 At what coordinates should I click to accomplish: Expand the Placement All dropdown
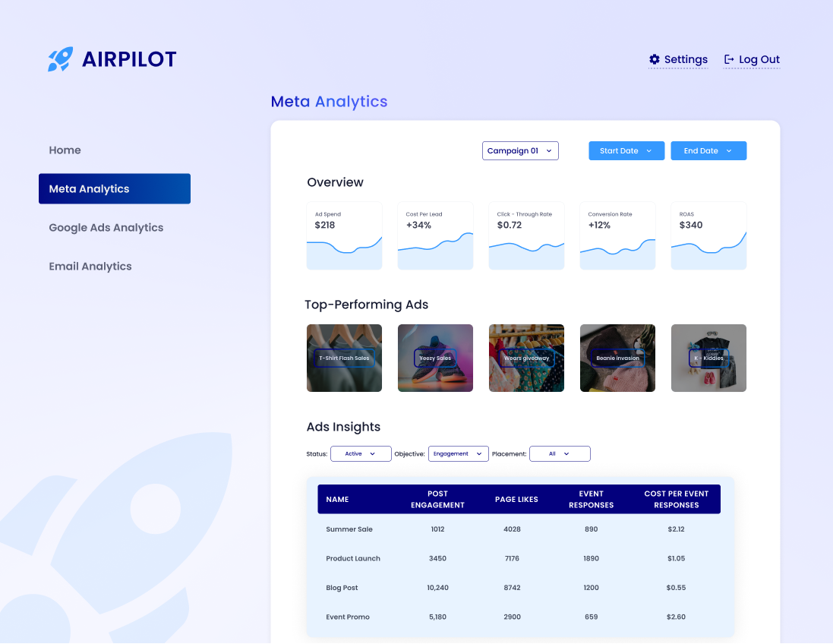click(x=560, y=454)
